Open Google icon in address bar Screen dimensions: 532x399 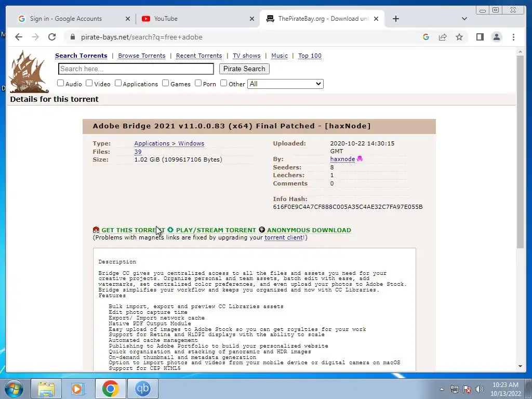pyautogui.click(x=426, y=37)
